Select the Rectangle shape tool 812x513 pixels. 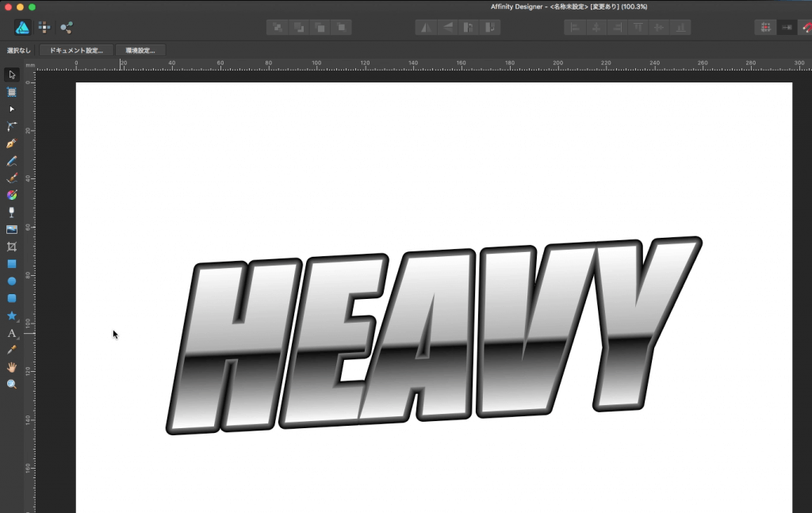tap(12, 264)
